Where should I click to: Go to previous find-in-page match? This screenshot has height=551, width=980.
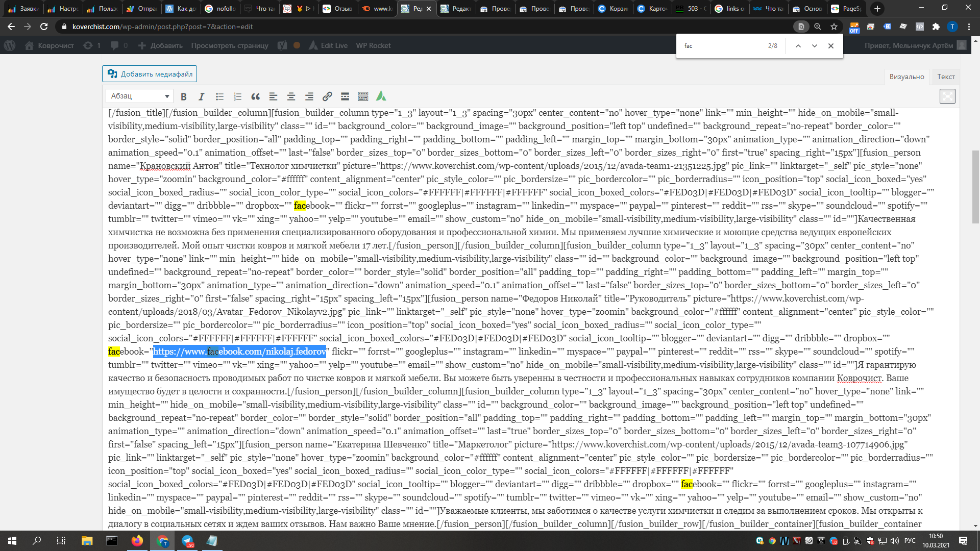tap(798, 46)
